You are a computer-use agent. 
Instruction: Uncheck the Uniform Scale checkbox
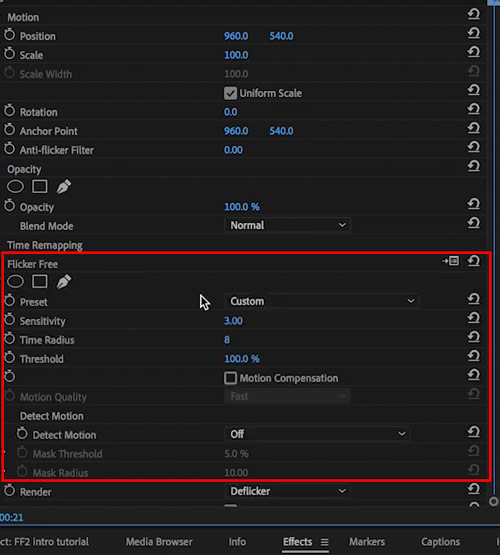(230, 93)
